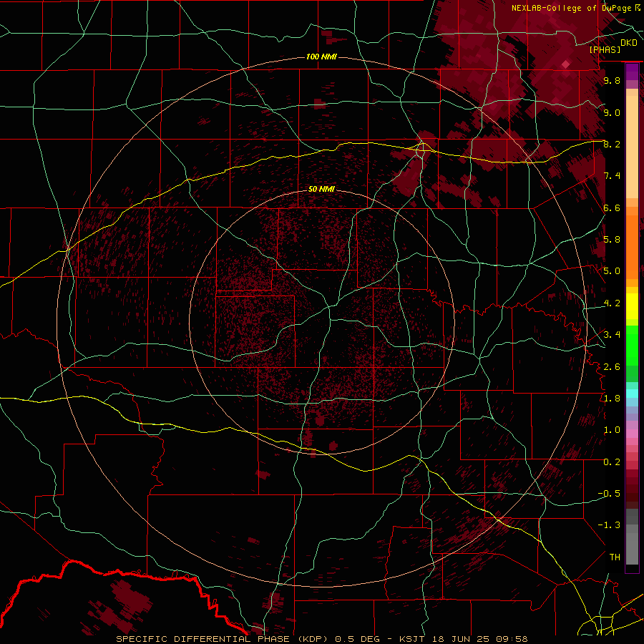
Task: Select the 4.2 scale value
Action: coord(612,303)
